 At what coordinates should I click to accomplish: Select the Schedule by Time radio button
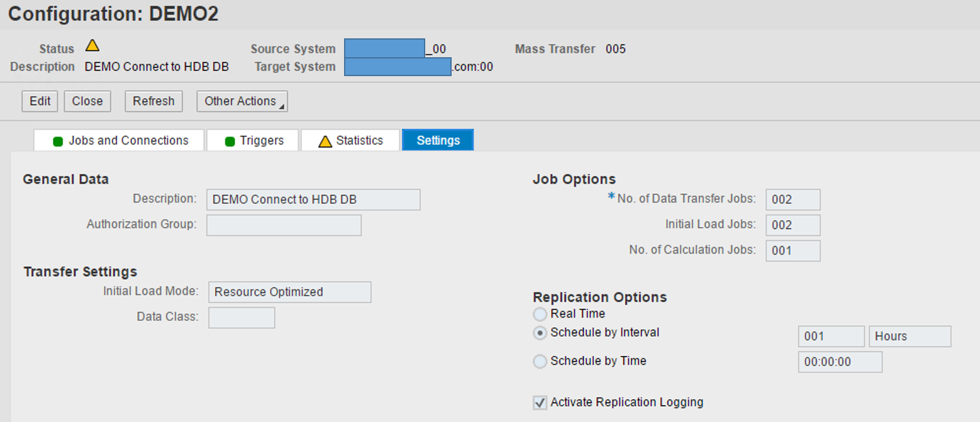tap(540, 361)
